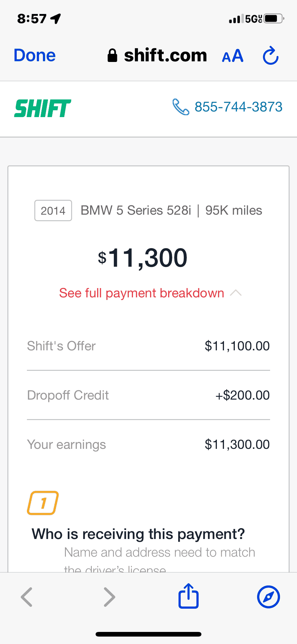Tap shift.com address bar
297x644 pixels.
click(165, 56)
